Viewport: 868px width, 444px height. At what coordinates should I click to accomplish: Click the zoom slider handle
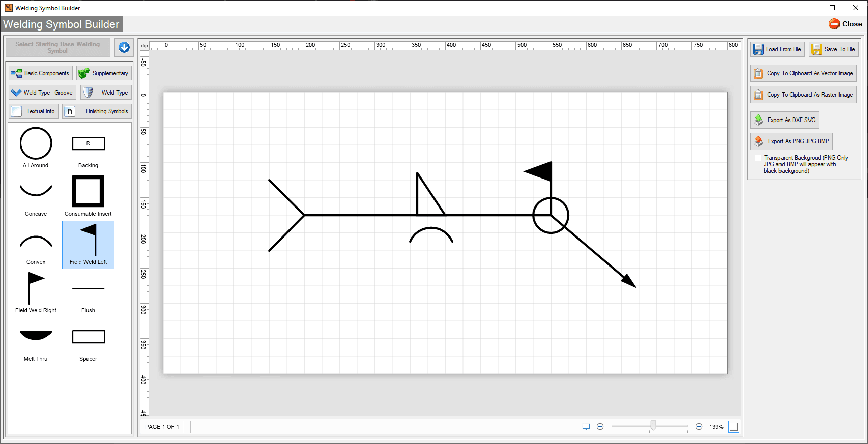pyautogui.click(x=653, y=426)
